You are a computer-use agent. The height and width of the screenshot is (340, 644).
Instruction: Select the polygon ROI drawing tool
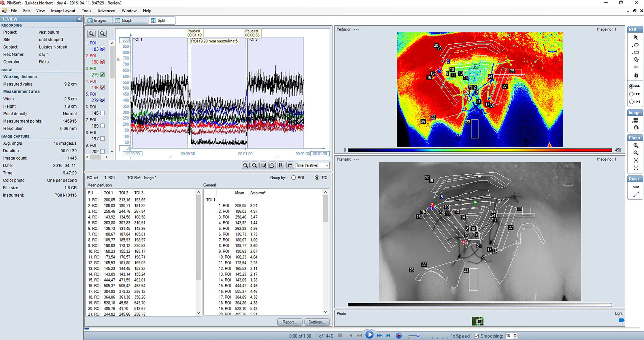[x=636, y=60]
